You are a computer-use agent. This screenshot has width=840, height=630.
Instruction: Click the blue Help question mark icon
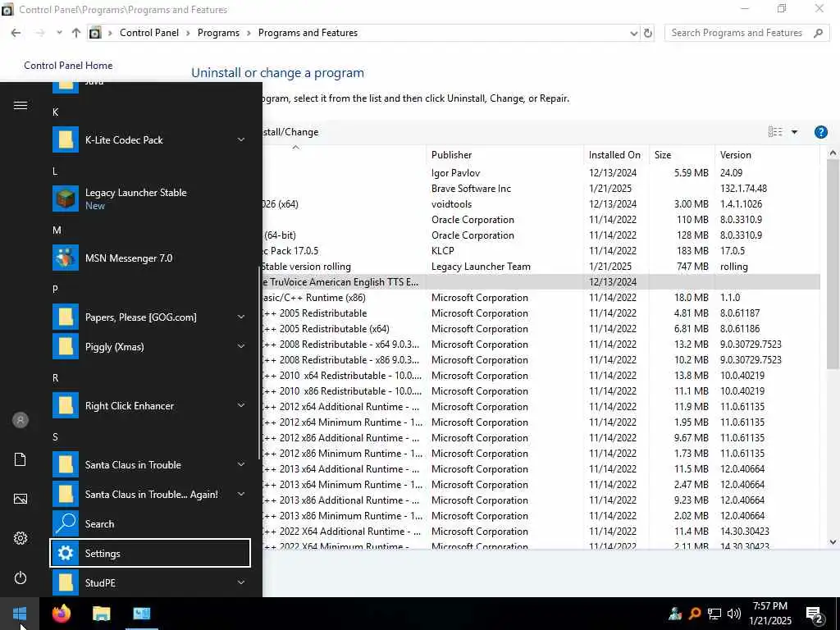[820, 132]
